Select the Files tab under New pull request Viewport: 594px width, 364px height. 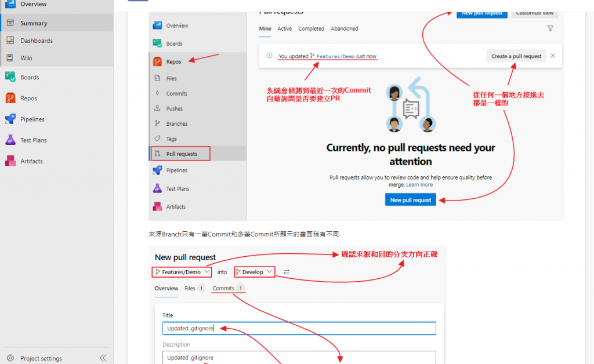click(194, 288)
